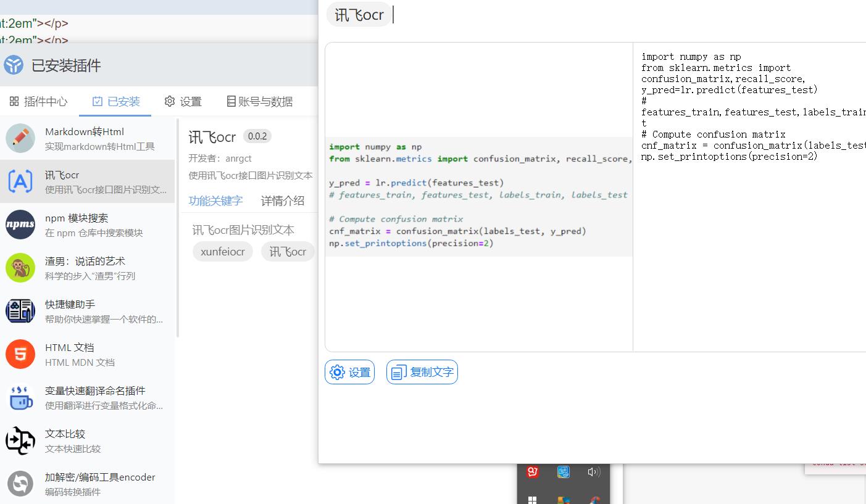The image size is (866, 504).
Task: Click the gear icon in 设置 button
Action: coord(337,372)
